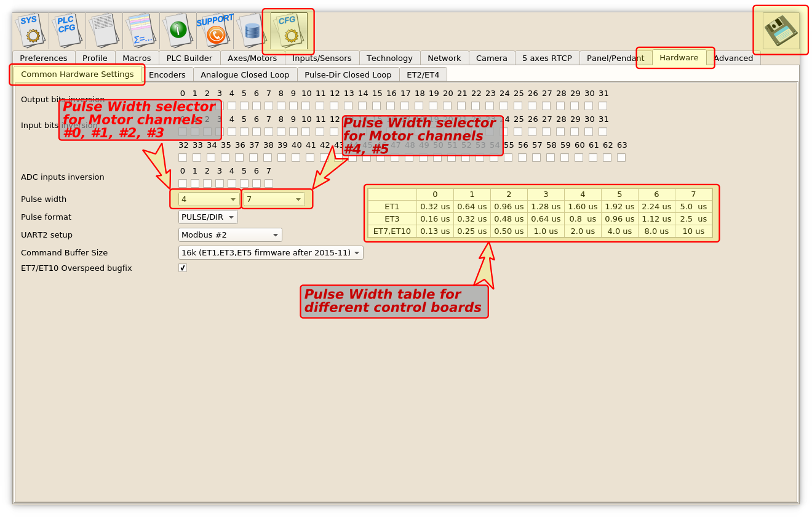Check ADC input 7 inversion box

(x=269, y=183)
